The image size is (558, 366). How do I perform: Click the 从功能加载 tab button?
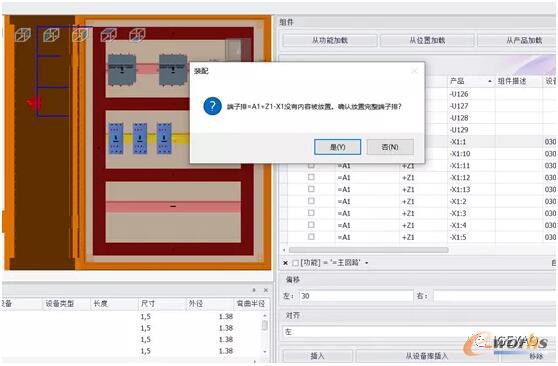(330, 40)
